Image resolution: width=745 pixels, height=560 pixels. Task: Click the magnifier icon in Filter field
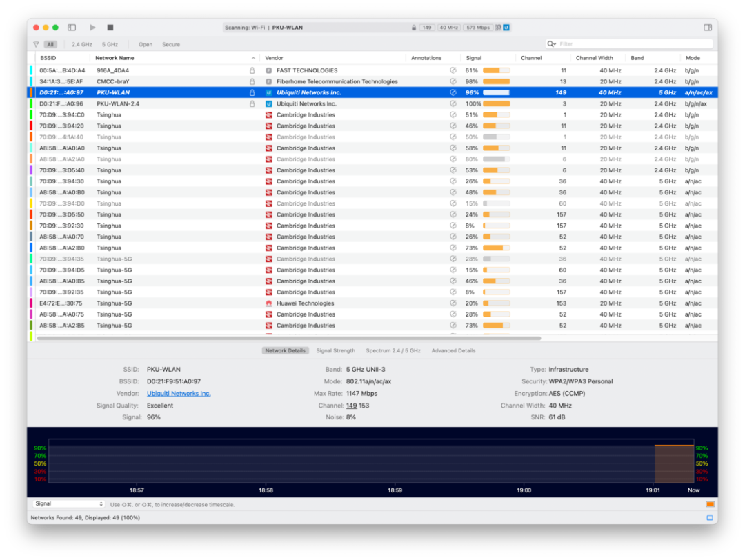click(x=551, y=43)
